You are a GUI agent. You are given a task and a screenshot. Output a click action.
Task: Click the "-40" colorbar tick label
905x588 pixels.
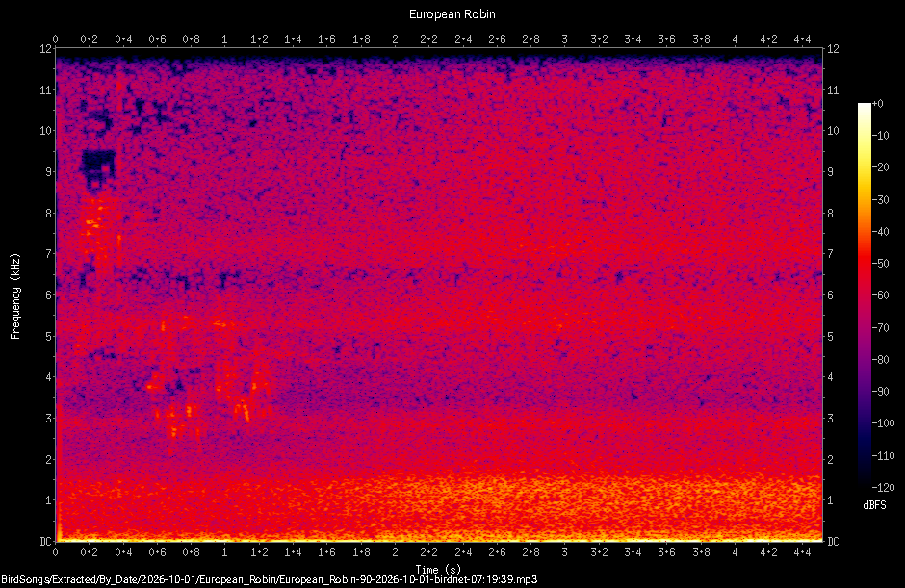[x=881, y=231]
